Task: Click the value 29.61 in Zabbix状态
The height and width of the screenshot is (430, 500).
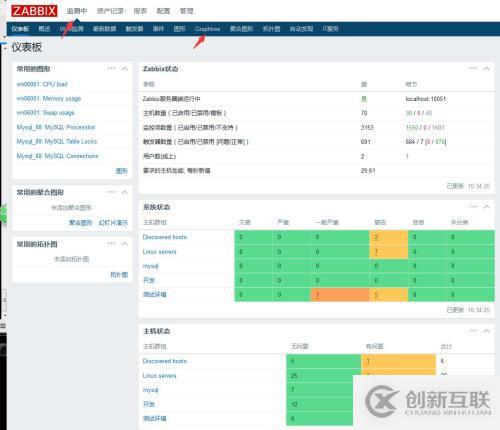Action: pyautogui.click(x=368, y=171)
